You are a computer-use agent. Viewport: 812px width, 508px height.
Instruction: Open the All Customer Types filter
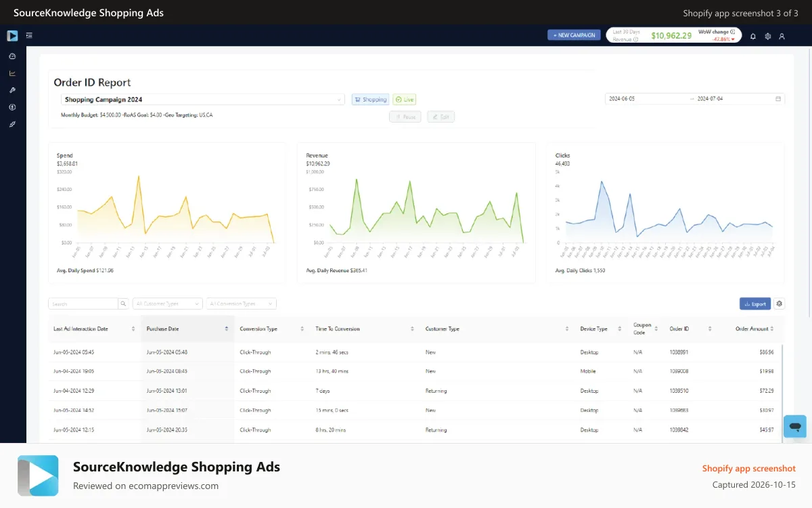coord(167,304)
